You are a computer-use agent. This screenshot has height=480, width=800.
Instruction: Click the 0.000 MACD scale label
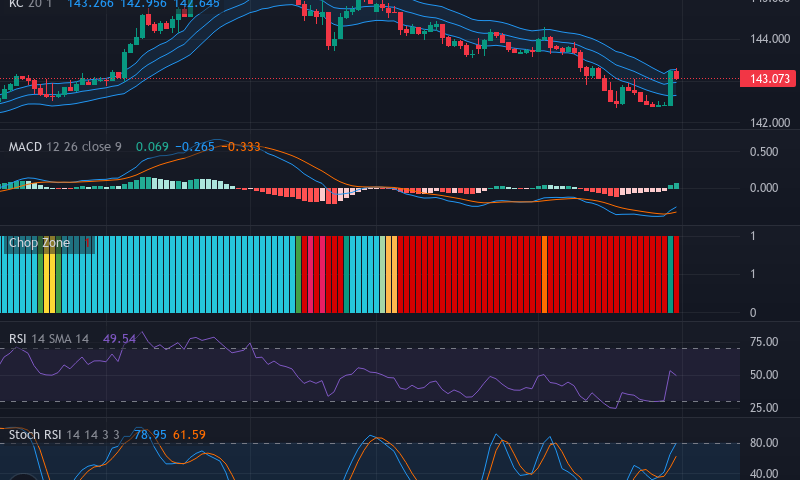pyautogui.click(x=764, y=188)
